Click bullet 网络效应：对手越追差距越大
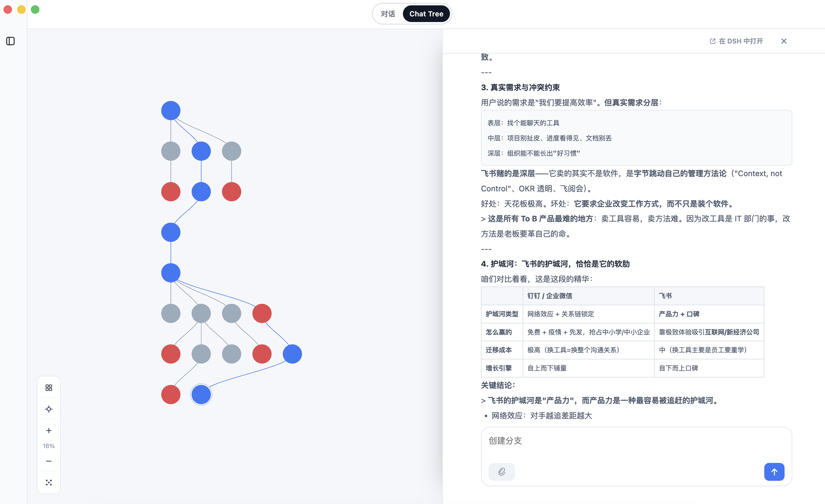The image size is (825, 504). pyautogui.click(x=542, y=416)
